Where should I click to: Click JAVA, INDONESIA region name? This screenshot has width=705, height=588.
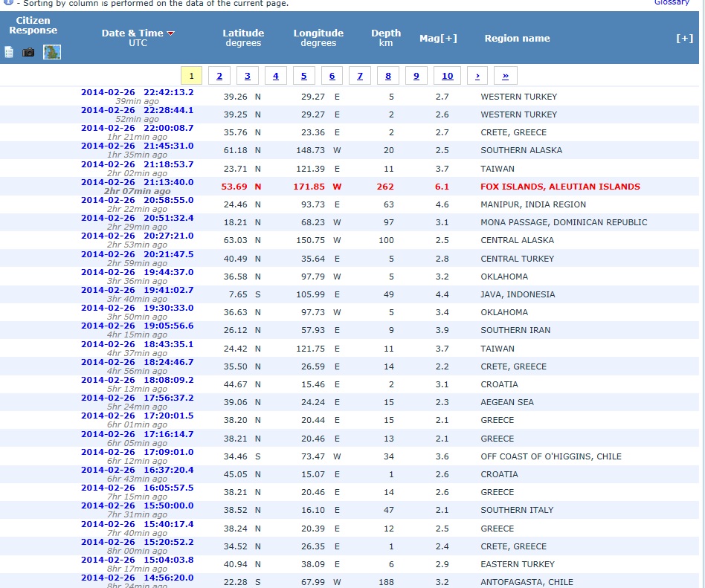coord(518,294)
